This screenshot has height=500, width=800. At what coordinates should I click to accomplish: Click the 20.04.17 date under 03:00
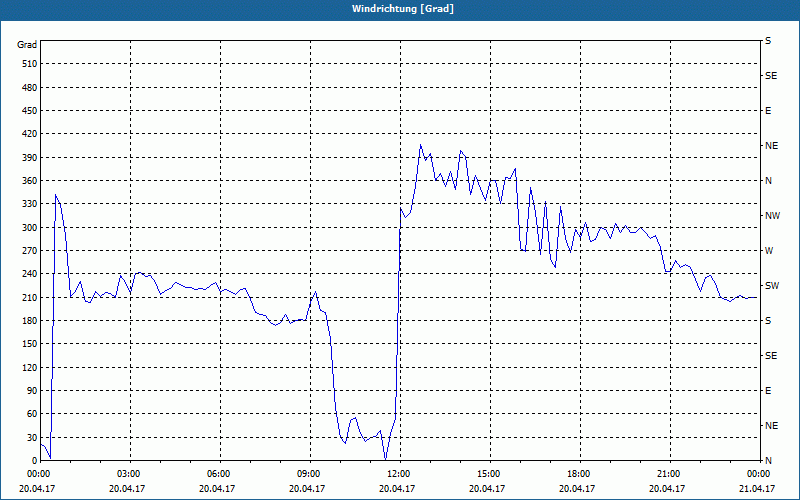click(127, 488)
